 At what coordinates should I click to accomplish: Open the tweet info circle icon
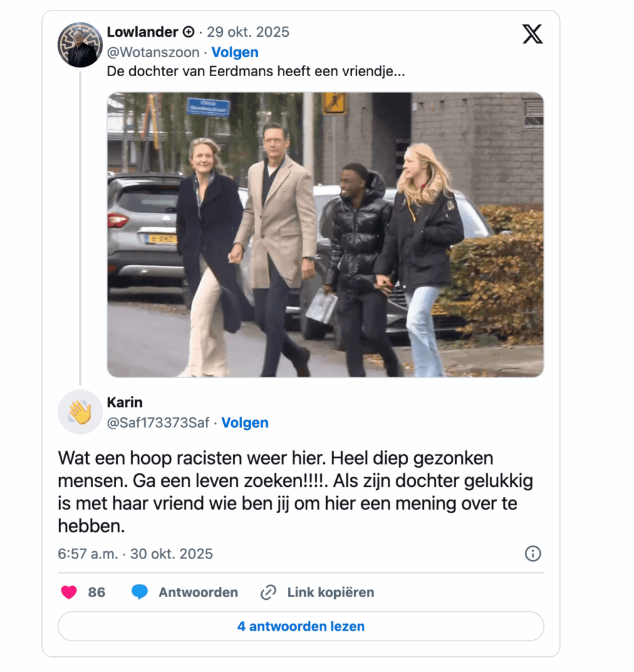click(x=533, y=554)
